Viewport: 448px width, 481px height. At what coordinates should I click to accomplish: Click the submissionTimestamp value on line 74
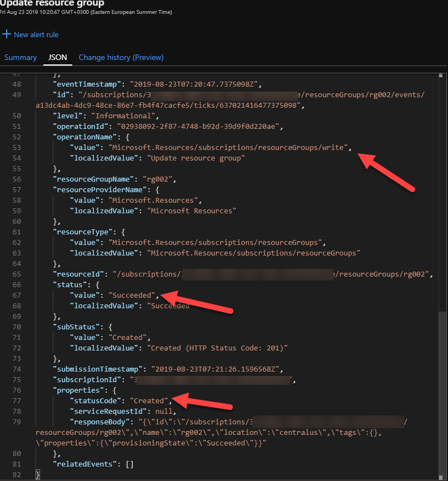[x=213, y=369]
